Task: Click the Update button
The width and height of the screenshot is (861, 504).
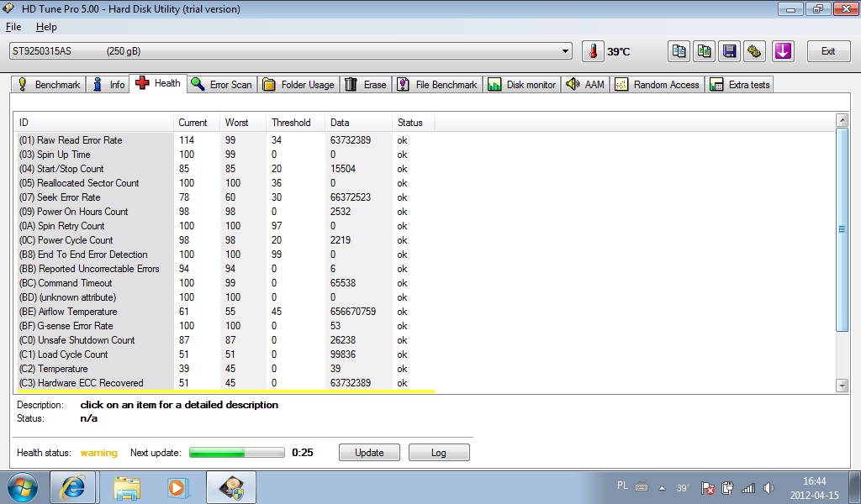Action: coord(369,453)
